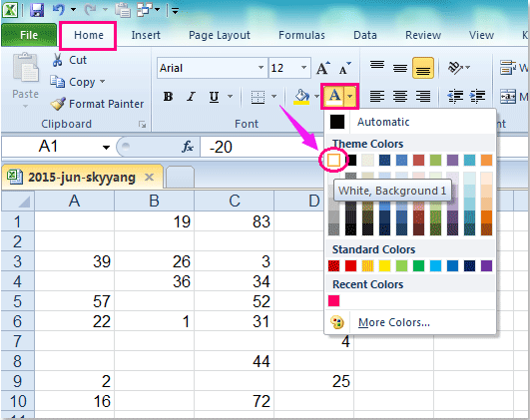Click the Save icon in quick access toolbar
The image size is (530, 420).
37,9
